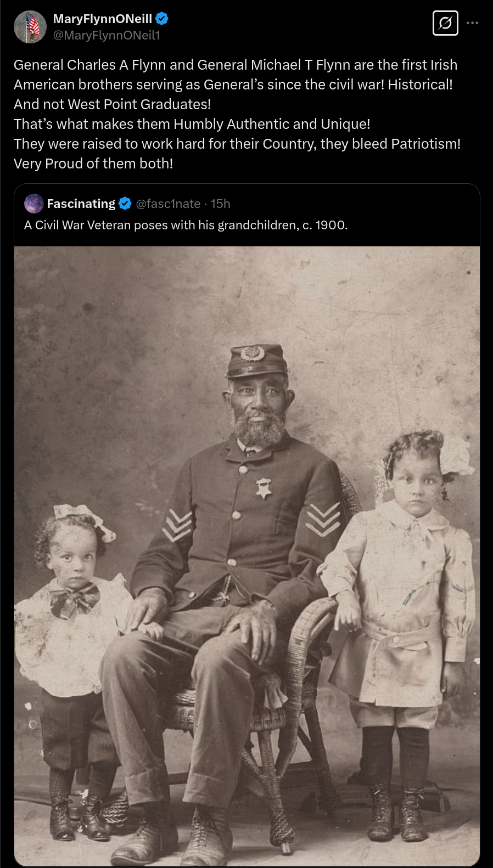Open the Fascinating display name in quoted post
This screenshot has height=868, width=493.
81,204
